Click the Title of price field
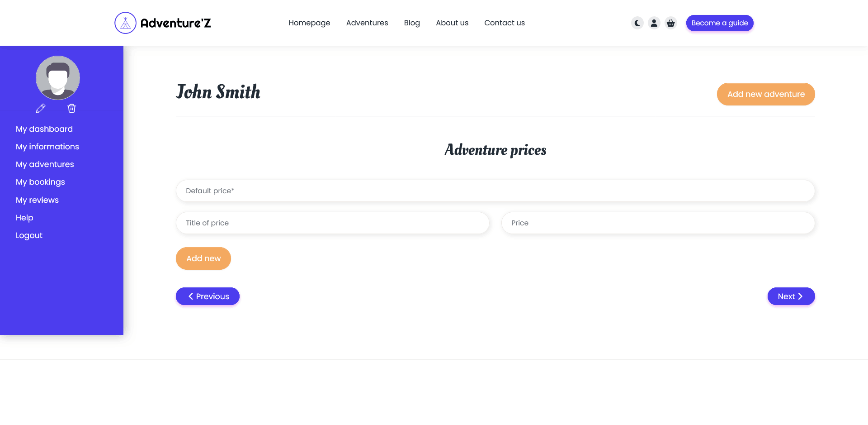 333,223
